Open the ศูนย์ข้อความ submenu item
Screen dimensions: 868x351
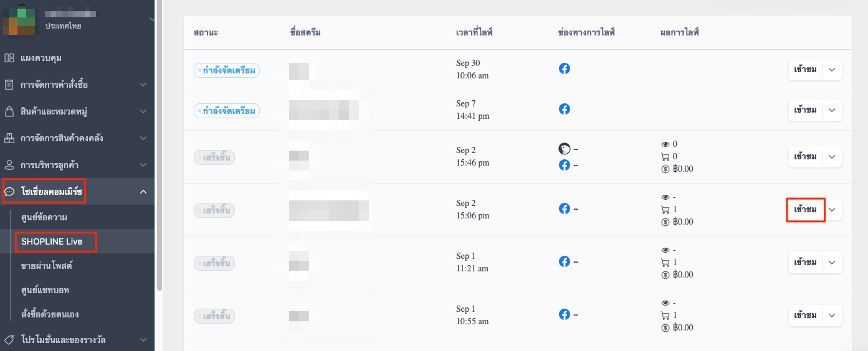pyautogui.click(x=44, y=217)
